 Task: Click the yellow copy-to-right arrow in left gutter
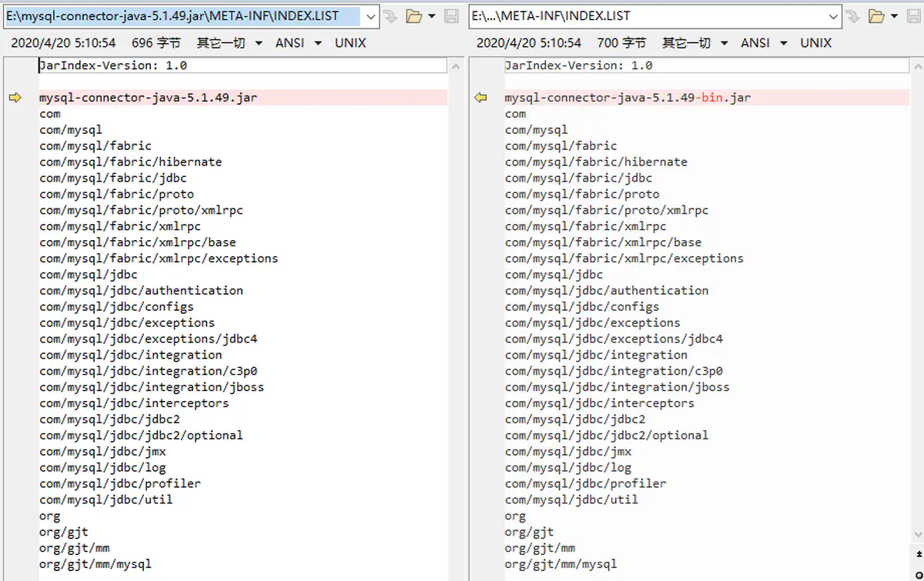15,98
